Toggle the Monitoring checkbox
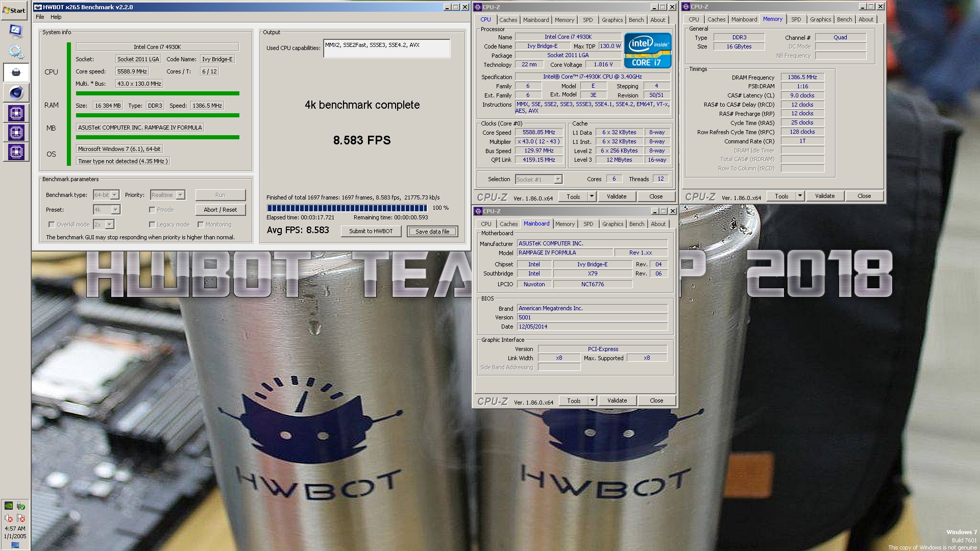This screenshot has height=551, width=980. tap(201, 224)
